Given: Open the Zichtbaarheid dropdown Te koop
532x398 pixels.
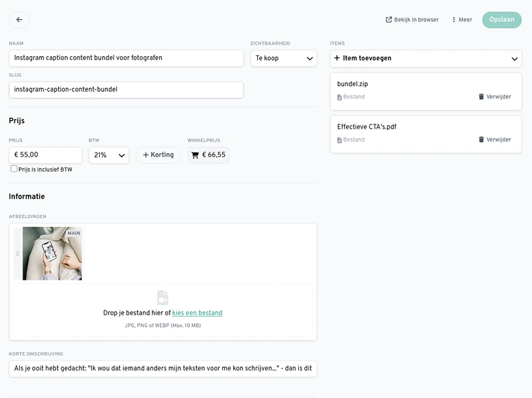Looking at the screenshot, I should [x=283, y=59].
